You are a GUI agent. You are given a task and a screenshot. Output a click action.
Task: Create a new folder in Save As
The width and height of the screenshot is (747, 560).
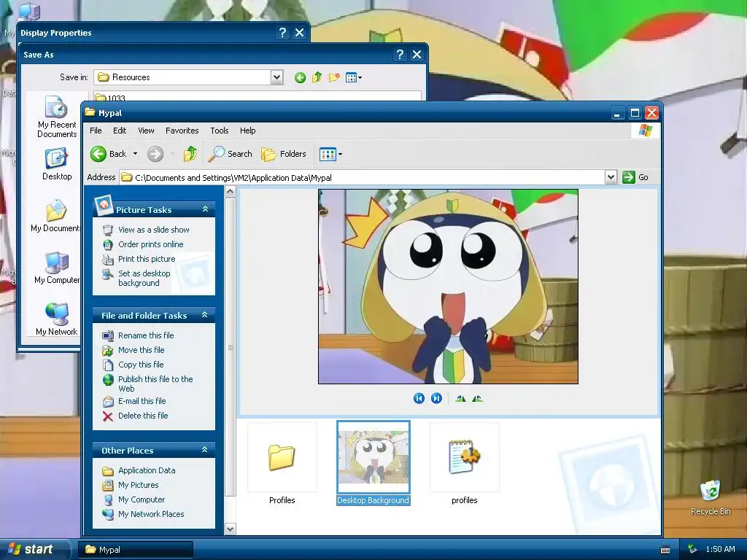[334, 77]
